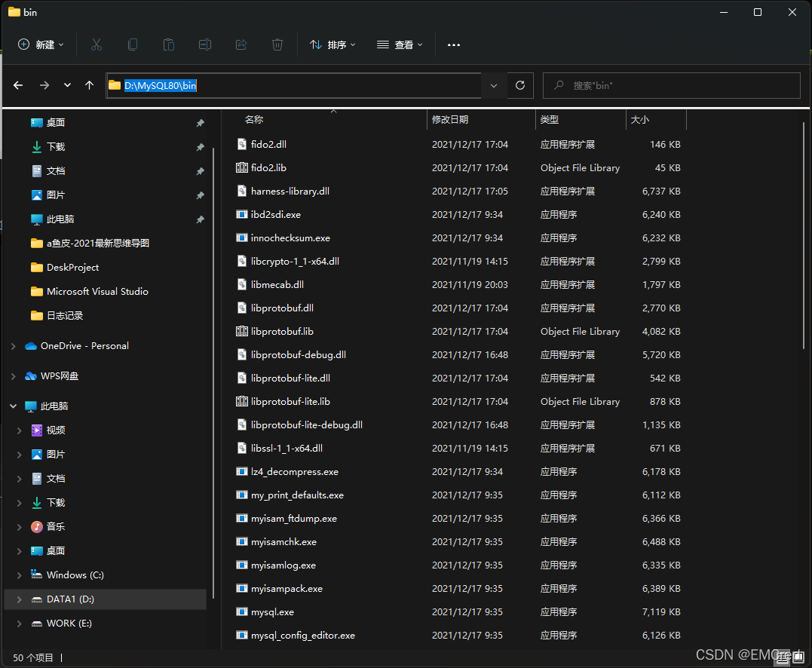Image resolution: width=812 pixels, height=668 pixels.
Task: Click the 搜索"bin" search box
Action: point(672,85)
